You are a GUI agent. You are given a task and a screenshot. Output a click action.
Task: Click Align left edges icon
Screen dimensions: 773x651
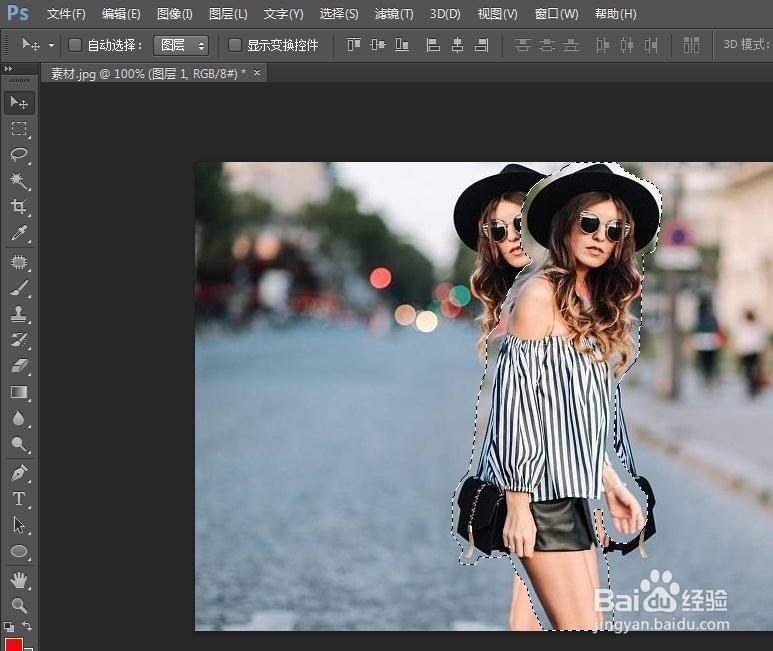[433, 45]
